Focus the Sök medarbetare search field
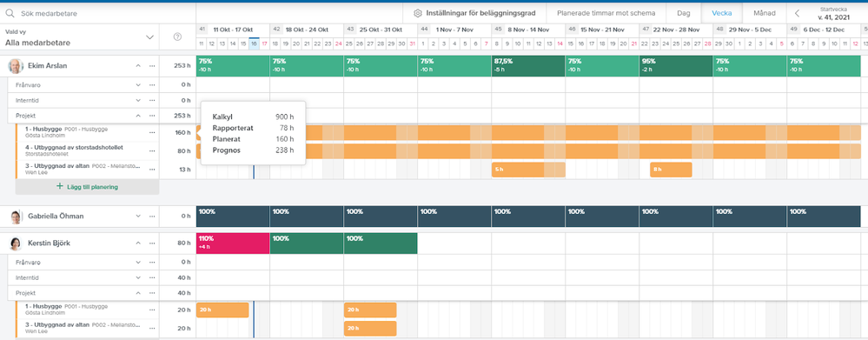This screenshot has width=868, height=340. (x=100, y=13)
